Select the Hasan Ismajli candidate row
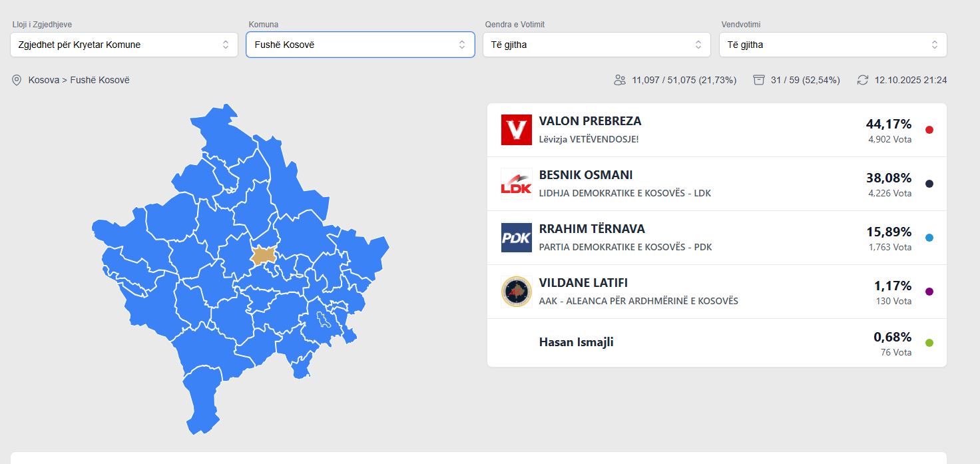Screen dimensions: 980x464 tap(576, 342)
